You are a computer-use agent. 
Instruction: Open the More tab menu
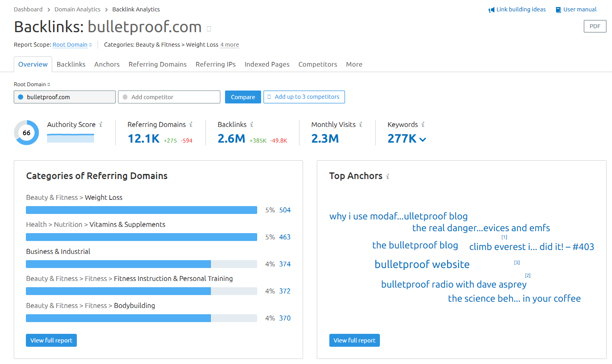(x=354, y=64)
